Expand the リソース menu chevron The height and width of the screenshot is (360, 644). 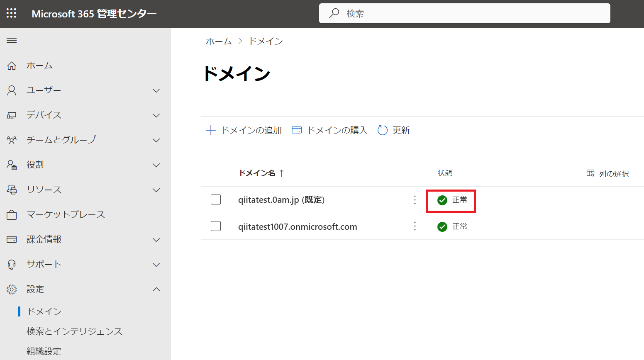point(156,190)
